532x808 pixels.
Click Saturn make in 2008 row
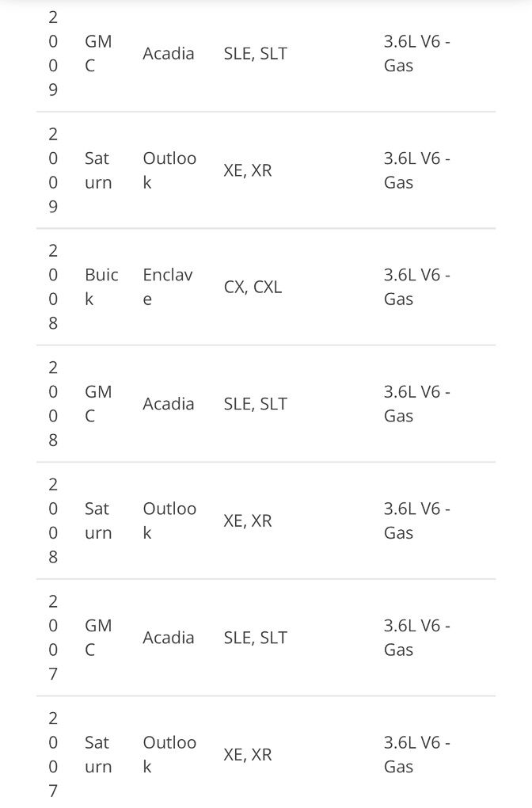click(97, 520)
